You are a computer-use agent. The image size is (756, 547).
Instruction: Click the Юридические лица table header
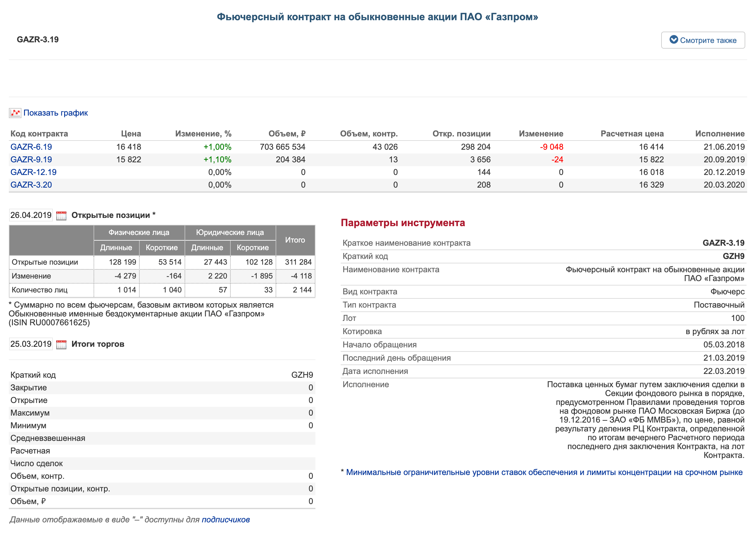pos(230,232)
